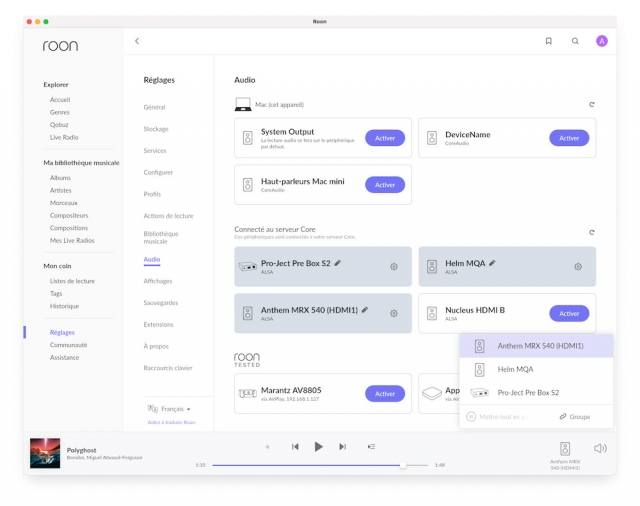640x506 pixels.
Task: Activate the Marantz AV8805 device
Action: point(385,394)
